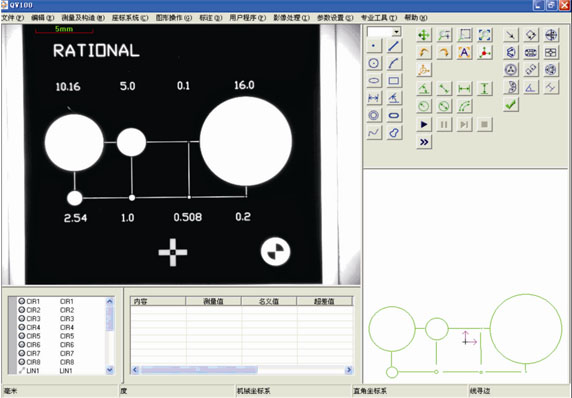Screen dimensions: 572x398
Task: Click the magnifier zoom icon
Action: click(444, 35)
